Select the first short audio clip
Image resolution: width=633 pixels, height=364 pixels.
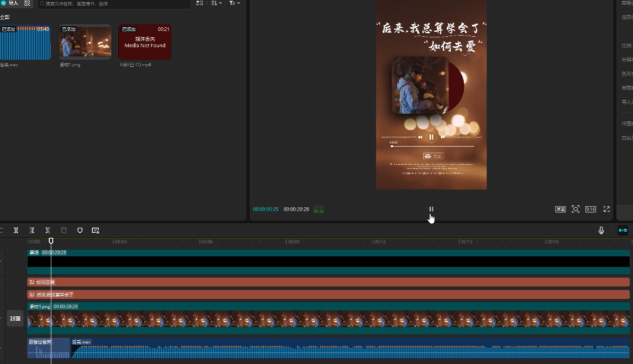49,348
